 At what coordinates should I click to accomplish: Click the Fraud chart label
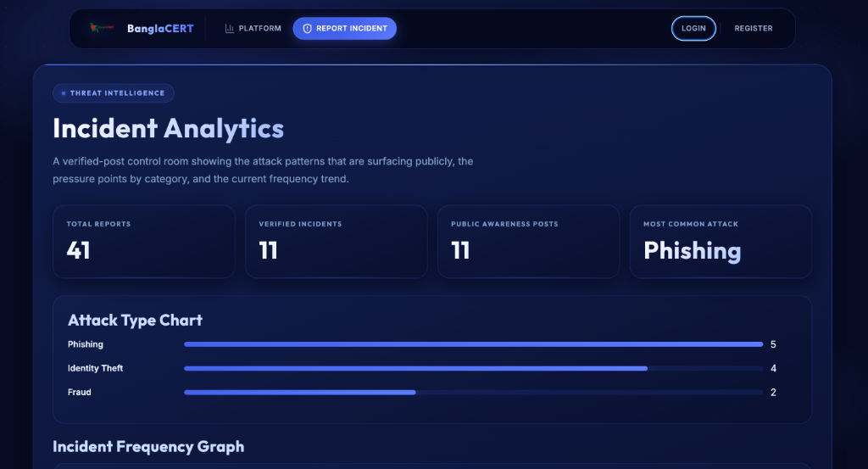(x=79, y=392)
